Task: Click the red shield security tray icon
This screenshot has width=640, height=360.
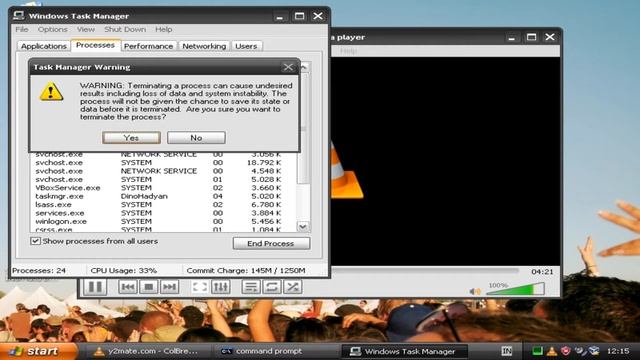Action: click(x=566, y=351)
